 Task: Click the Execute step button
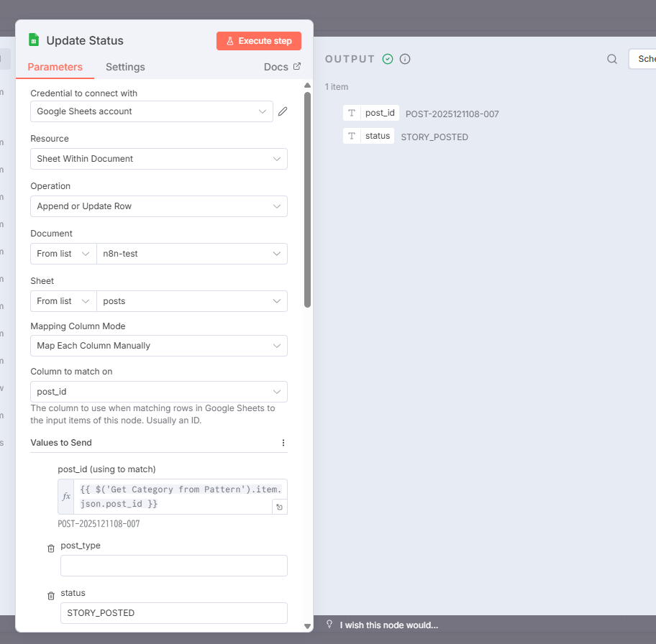coord(259,41)
